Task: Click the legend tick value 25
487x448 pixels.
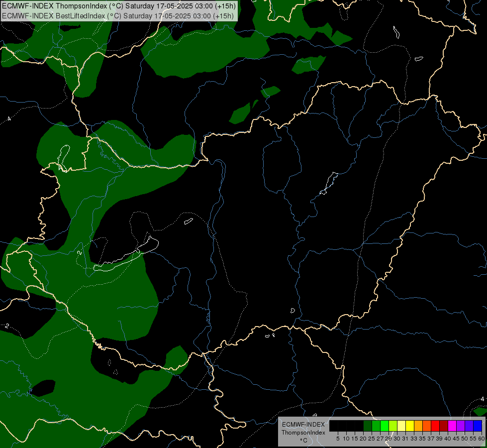Action: tap(372, 439)
